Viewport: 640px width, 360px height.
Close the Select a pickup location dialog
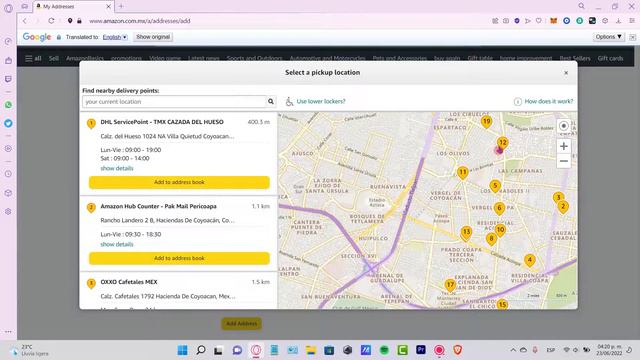point(566,73)
